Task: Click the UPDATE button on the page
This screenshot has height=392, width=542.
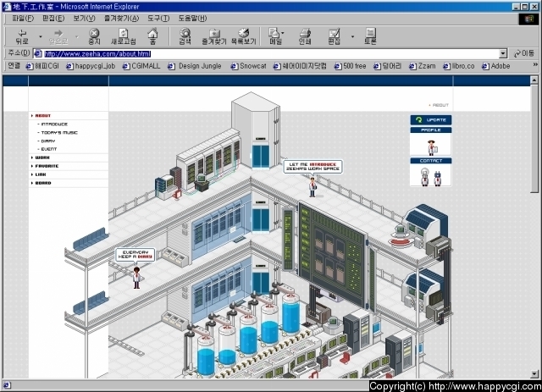Action: (x=431, y=120)
